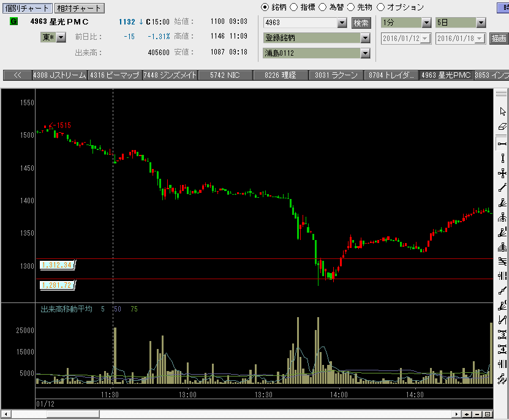This screenshot has width=509, height=420.
Task: Open the 2016/01/12 start date picker
Action: point(425,39)
